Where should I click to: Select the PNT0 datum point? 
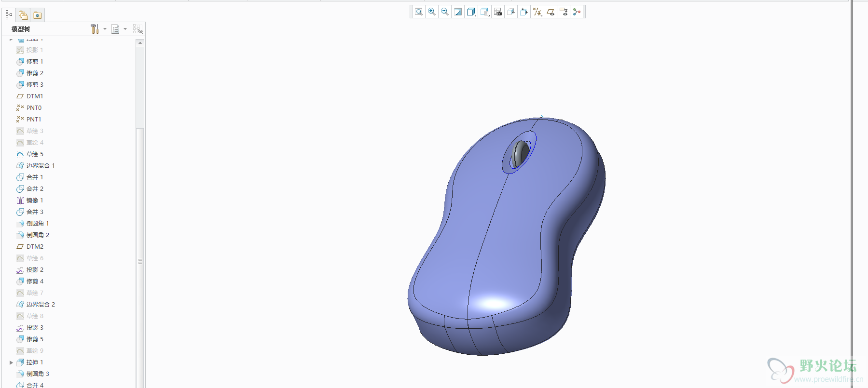(29, 108)
